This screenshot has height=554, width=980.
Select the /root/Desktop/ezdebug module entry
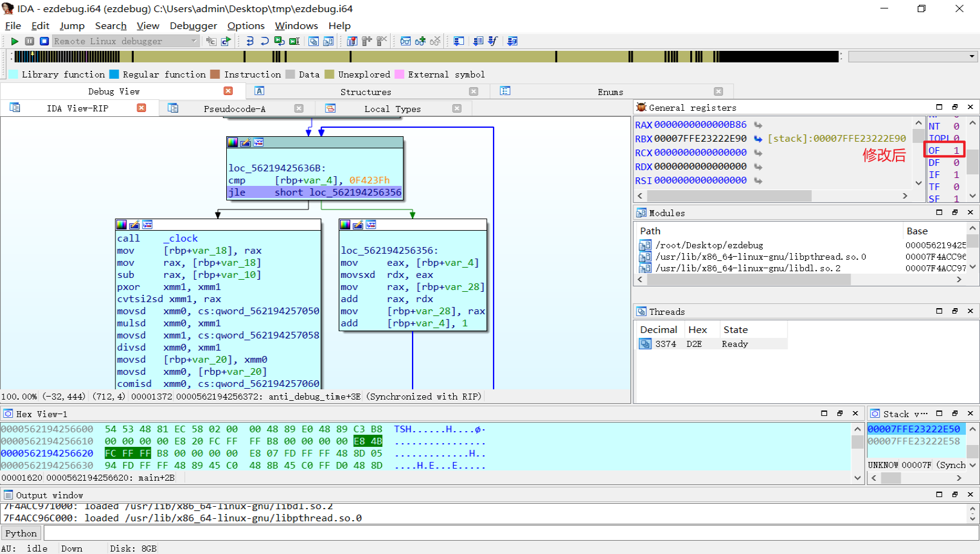coord(709,245)
